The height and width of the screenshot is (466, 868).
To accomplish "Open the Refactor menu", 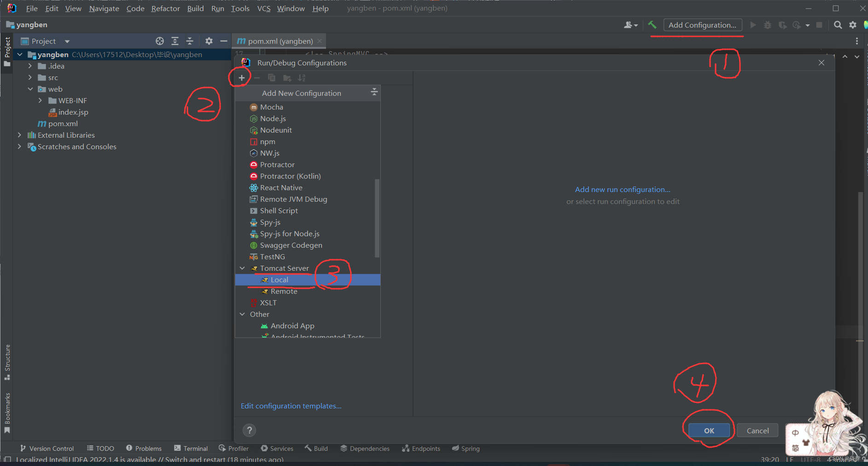I will tap(165, 8).
